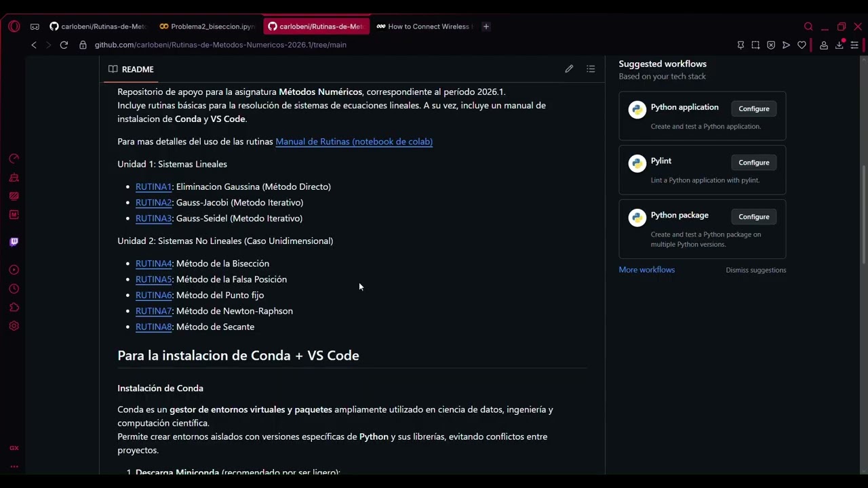Screen dimensions: 868x488
Task: Switch to first carlobeni/Rutinas GitHub tab
Action: (98, 26)
